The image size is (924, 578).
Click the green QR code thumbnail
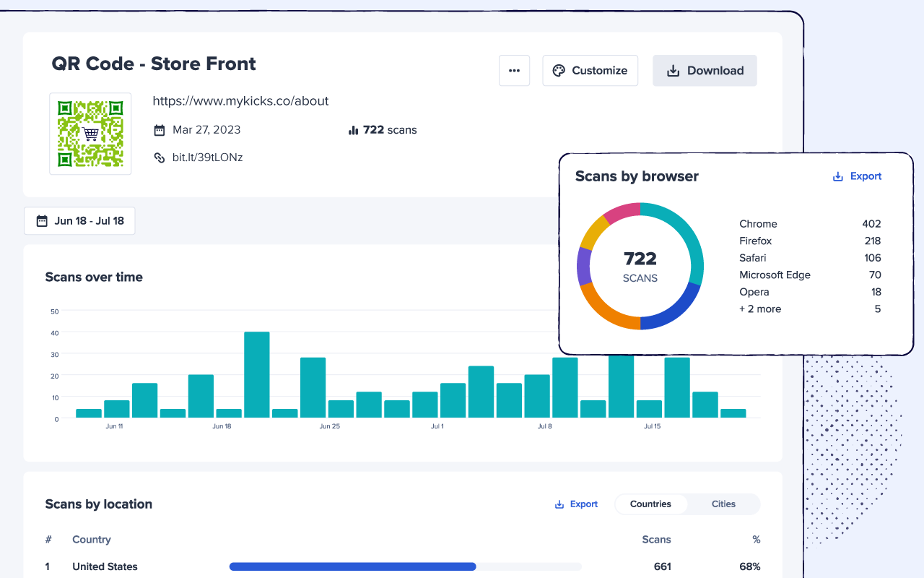(x=90, y=134)
